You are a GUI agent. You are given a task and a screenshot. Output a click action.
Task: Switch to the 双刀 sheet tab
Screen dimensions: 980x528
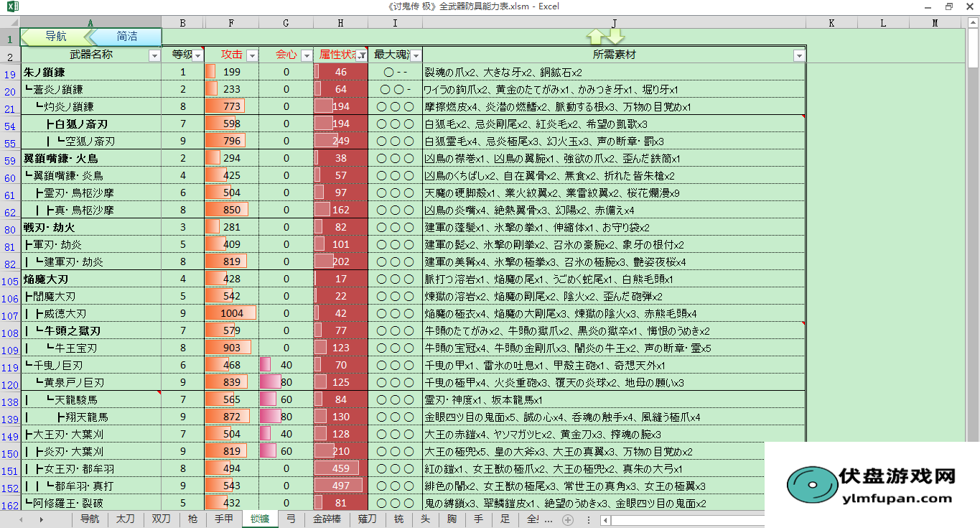pyautogui.click(x=161, y=519)
